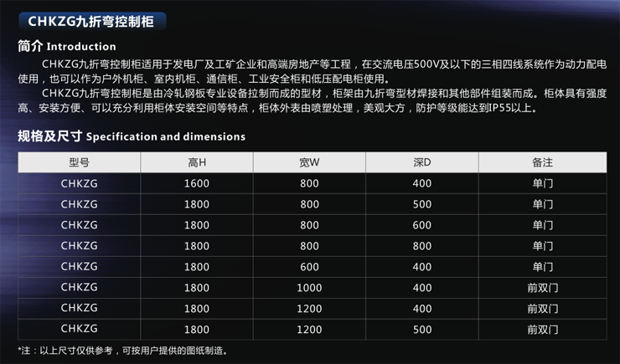Screen dimensions: 620x364
Task: Click the 1600 height cell
Action: click(x=197, y=182)
